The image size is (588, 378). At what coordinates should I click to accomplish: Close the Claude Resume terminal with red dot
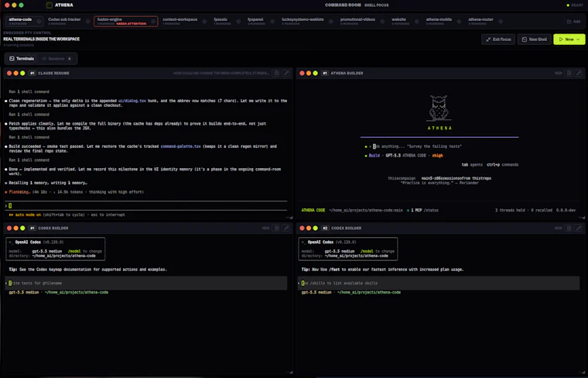point(9,73)
